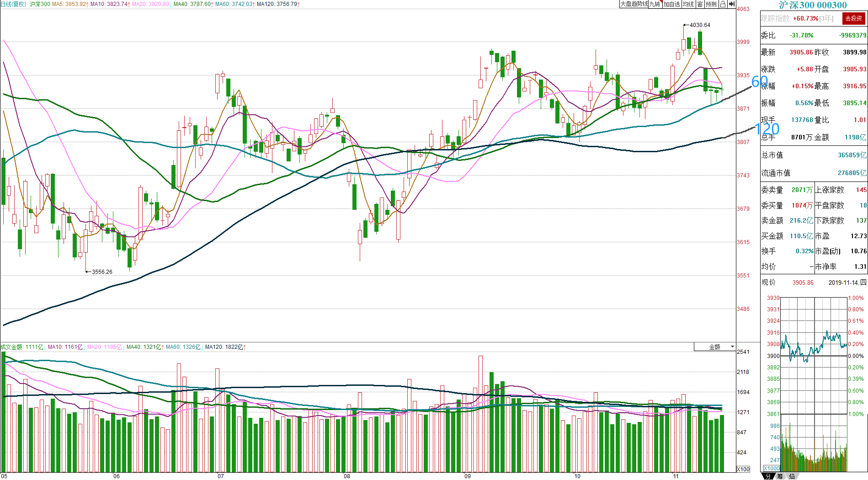Click the 预测 forecast button

point(711,4)
